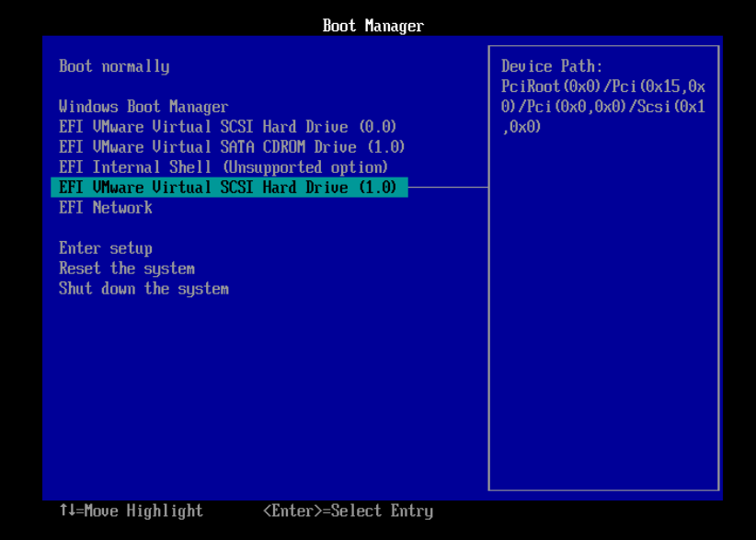Click the Boot Manager title text
The width and height of the screenshot is (756, 540).
pyautogui.click(x=373, y=26)
